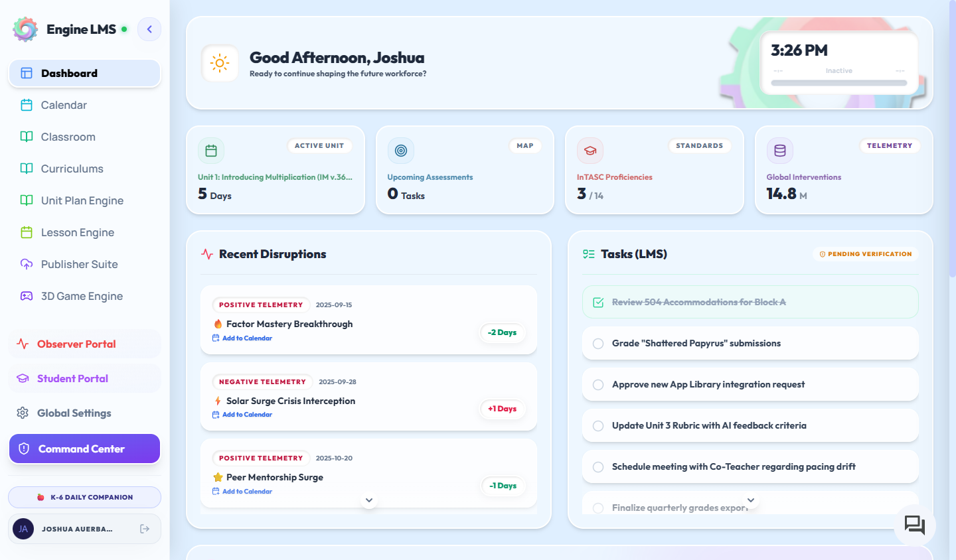Go to Calendar in the sidebar
Screen dimensions: 956x560
click(84, 105)
